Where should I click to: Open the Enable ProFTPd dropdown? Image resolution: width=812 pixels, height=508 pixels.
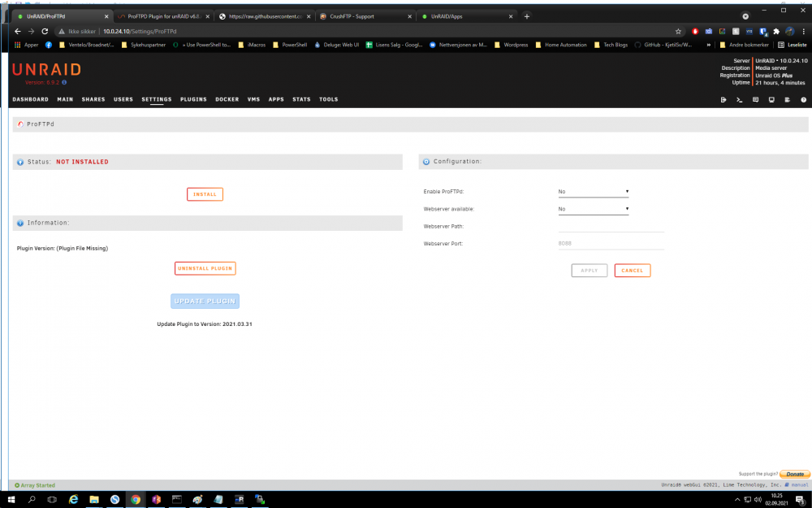(594, 192)
